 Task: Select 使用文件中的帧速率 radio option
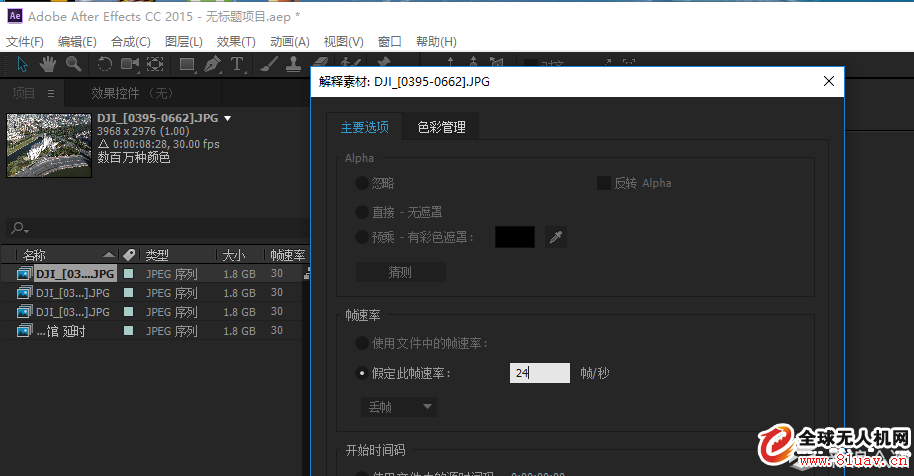point(361,343)
